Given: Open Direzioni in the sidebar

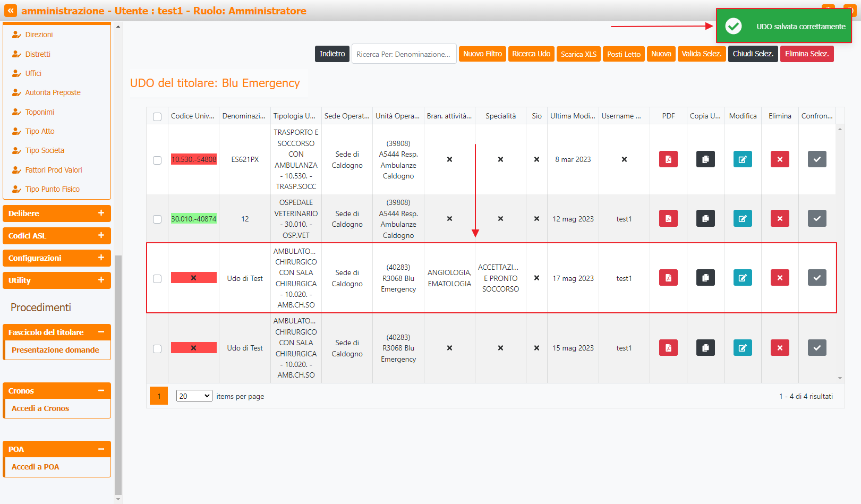Looking at the screenshot, I should [39, 35].
